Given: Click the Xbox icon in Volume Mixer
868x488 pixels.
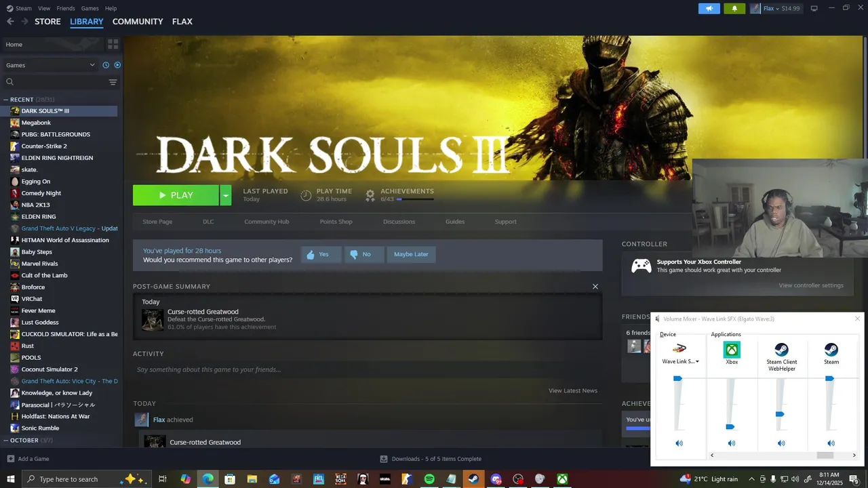Looking at the screenshot, I should [732, 350].
